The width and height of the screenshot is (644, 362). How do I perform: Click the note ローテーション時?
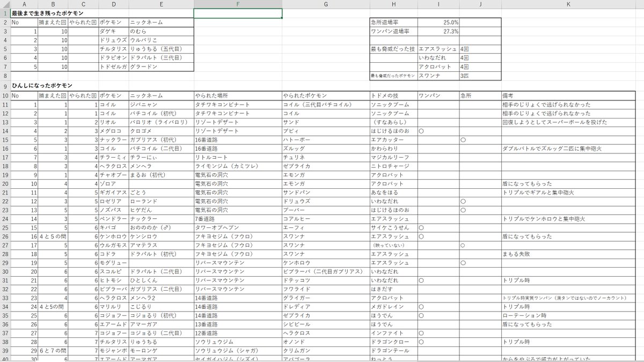click(568, 316)
